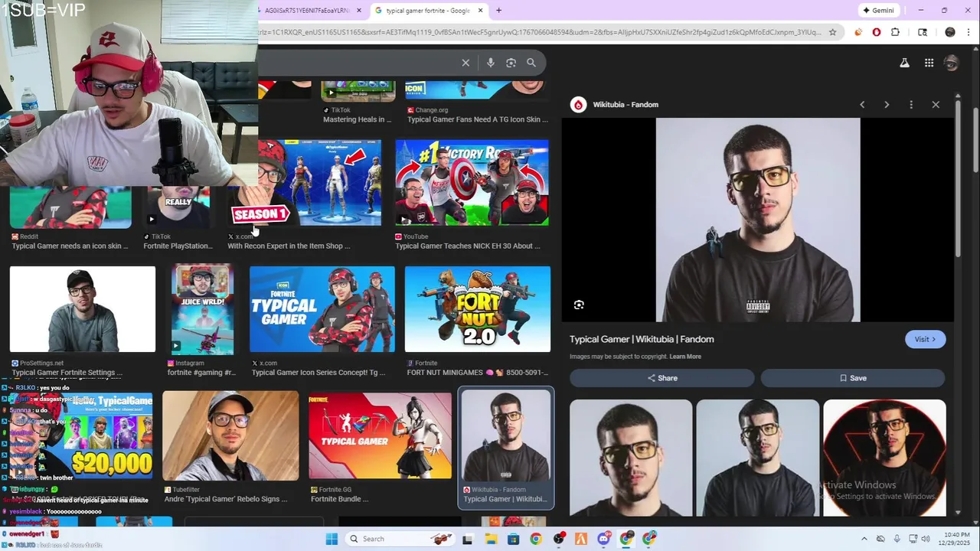Open the Juice WRLD Instagram result thumbnail
Screen dimensions: 980x551
click(202, 309)
